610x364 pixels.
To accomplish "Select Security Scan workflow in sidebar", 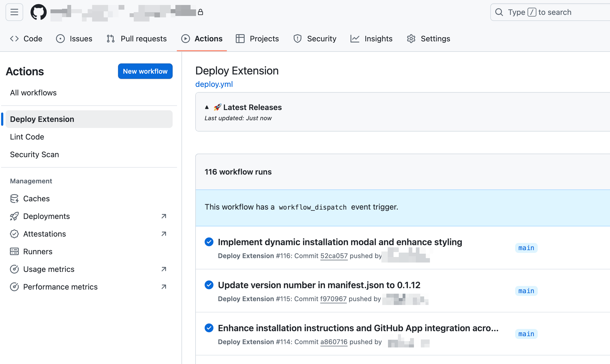I will click(x=34, y=154).
